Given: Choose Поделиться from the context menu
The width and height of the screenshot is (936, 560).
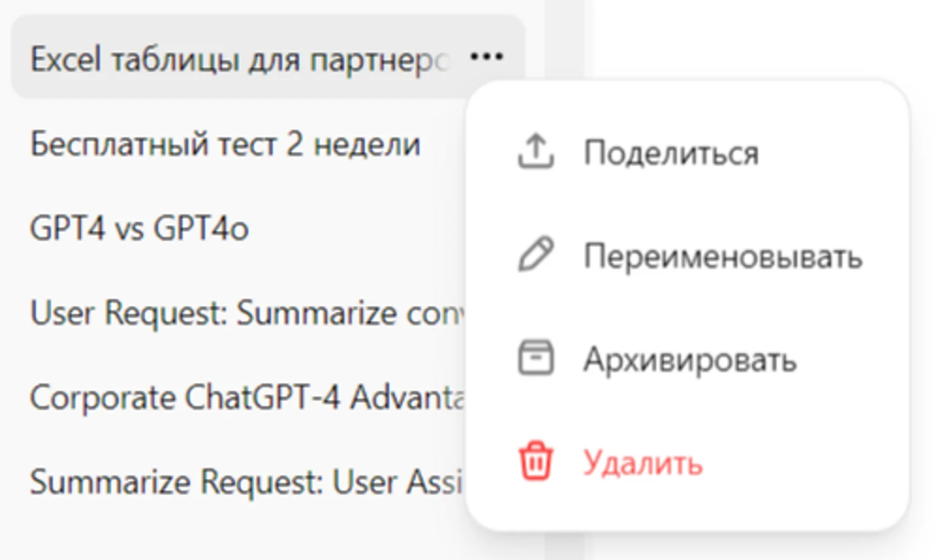Looking at the screenshot, I should pyautogui.click(x=671, y=152).
